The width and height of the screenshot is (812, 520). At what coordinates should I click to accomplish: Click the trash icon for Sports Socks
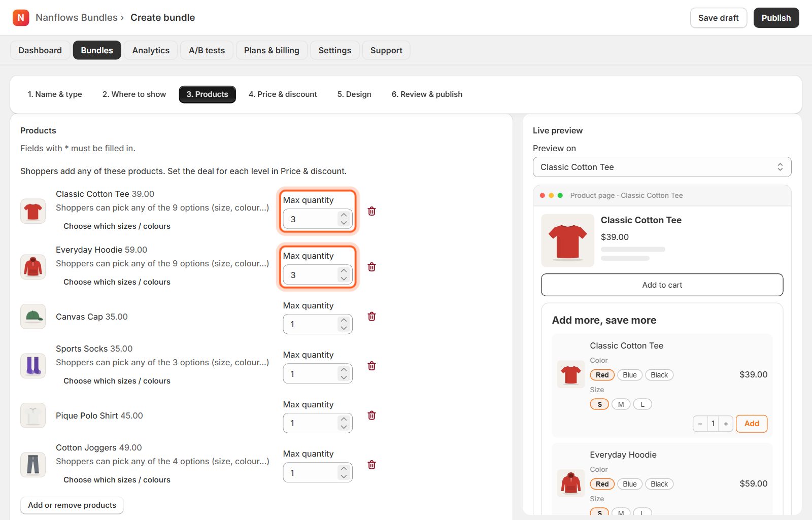click(371, 366)
